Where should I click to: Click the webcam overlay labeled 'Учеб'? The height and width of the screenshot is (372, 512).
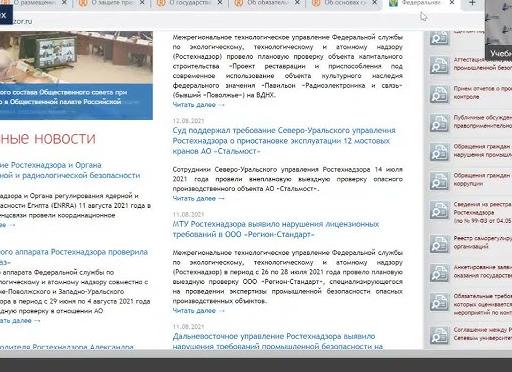tap(498, 30)
